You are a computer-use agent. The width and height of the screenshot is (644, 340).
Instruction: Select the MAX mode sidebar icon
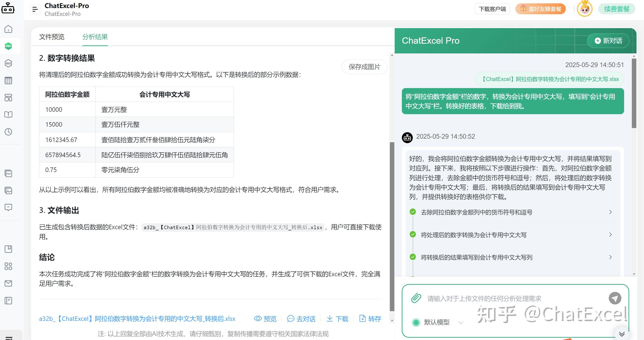point(8,63)
